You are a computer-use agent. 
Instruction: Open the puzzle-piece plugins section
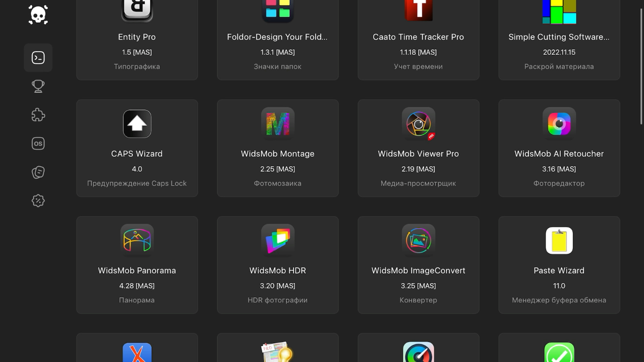pos(38,115)
